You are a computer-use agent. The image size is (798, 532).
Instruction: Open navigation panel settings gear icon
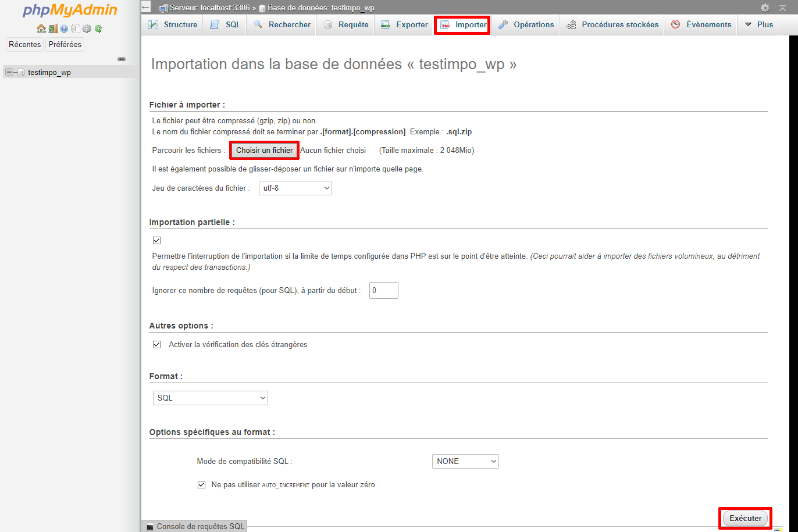tap(87, 28)
